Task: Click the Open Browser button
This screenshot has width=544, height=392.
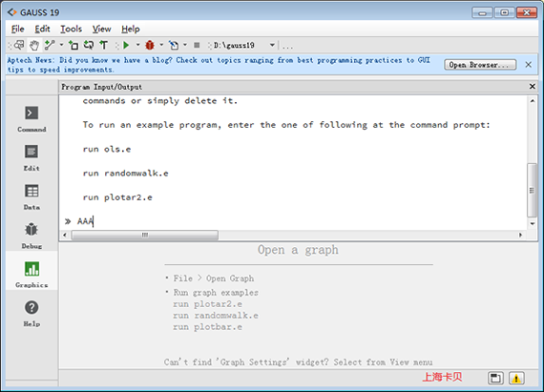Action: pyautogui.click(x=480, y=65)
